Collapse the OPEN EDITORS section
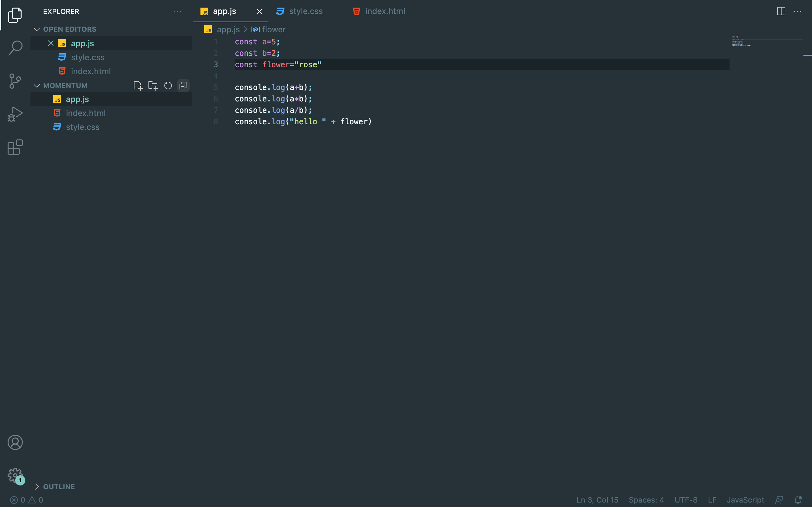 (x=37, y=29)
